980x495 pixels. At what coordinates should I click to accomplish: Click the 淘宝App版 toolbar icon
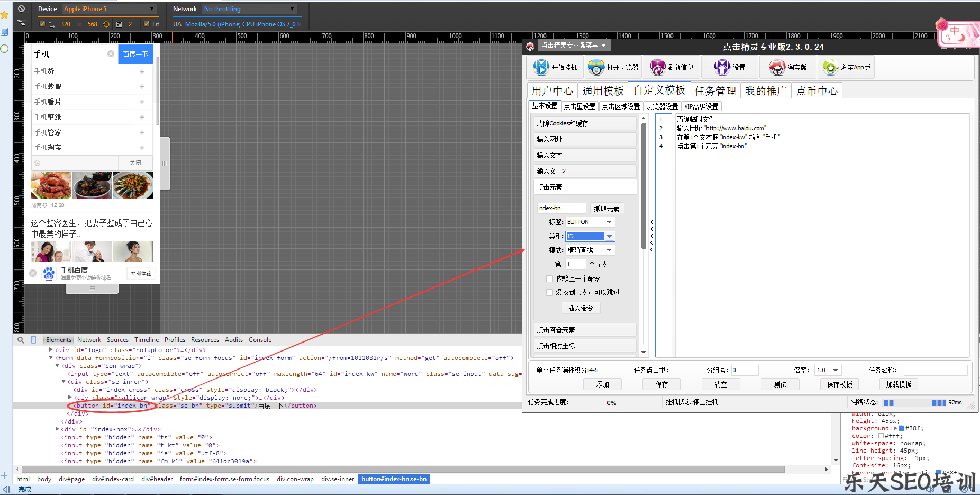(x=830, y=67)
